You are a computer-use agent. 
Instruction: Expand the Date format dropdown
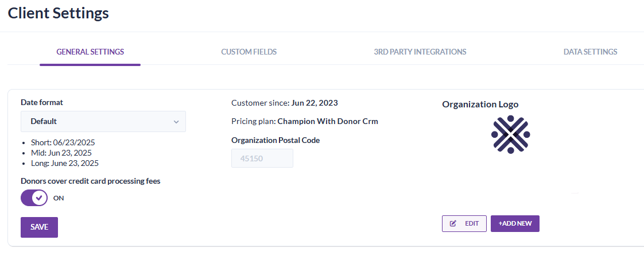coord(103,121)
